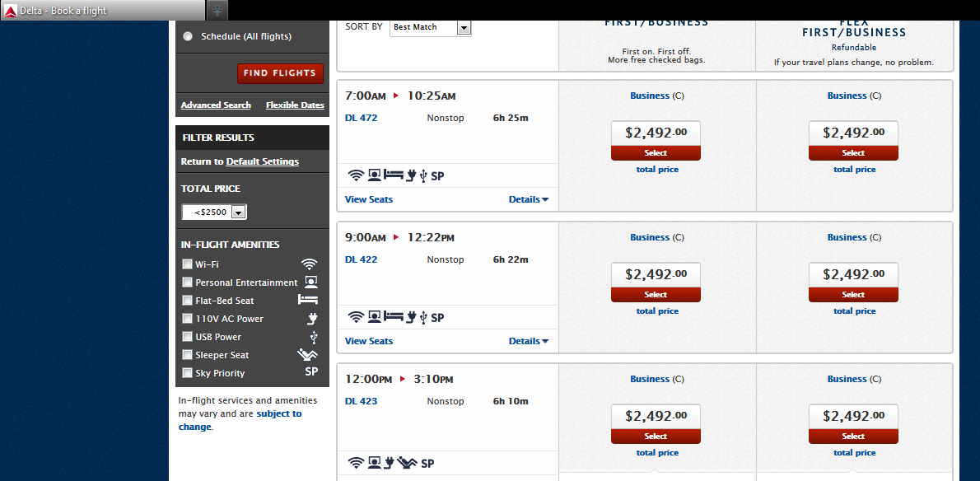Check the Sky Priority filter option
The height and width of the screenshot is (481, 980).
187,372
